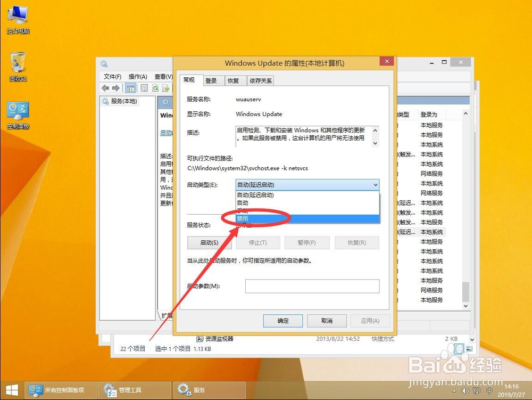Click the network tray icon
Screen dimensions: 532x400
click(477, 391)
